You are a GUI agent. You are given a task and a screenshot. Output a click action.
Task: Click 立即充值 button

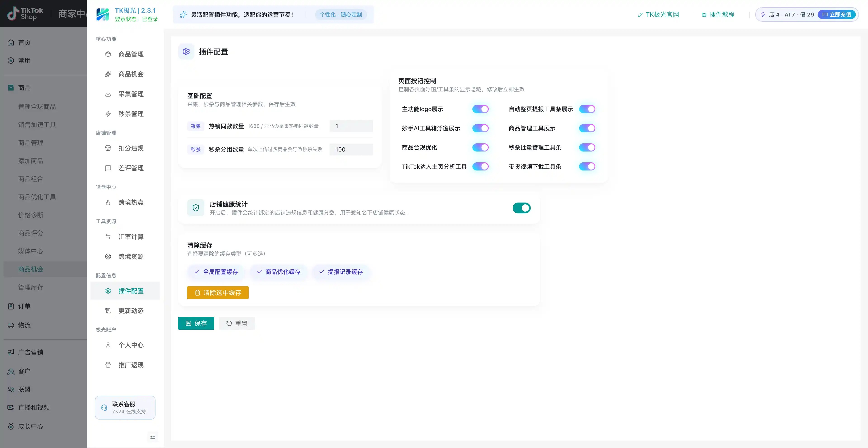(x=837, y=14)
